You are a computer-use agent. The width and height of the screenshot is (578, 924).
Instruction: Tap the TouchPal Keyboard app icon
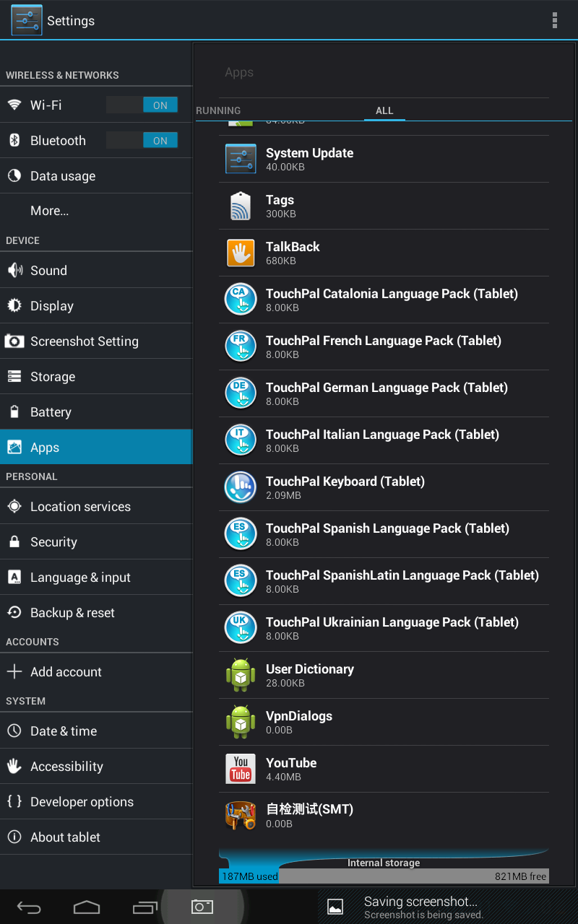pos(241,487)
